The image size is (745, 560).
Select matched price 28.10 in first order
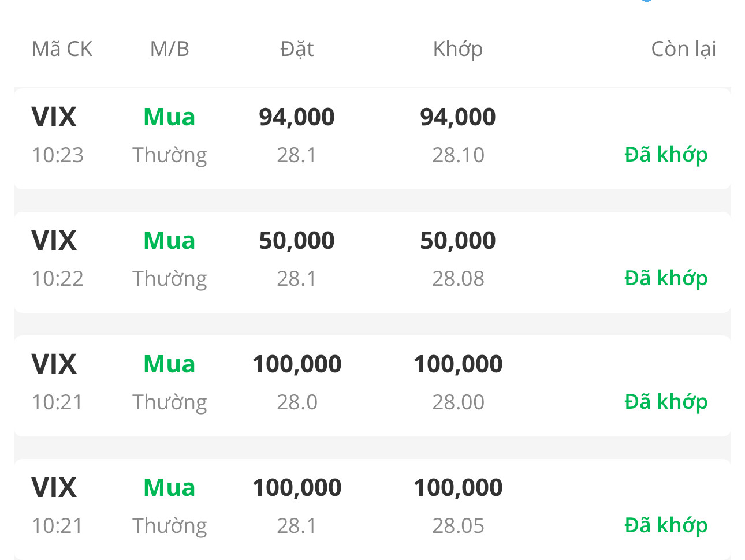(x=458, y=155)
